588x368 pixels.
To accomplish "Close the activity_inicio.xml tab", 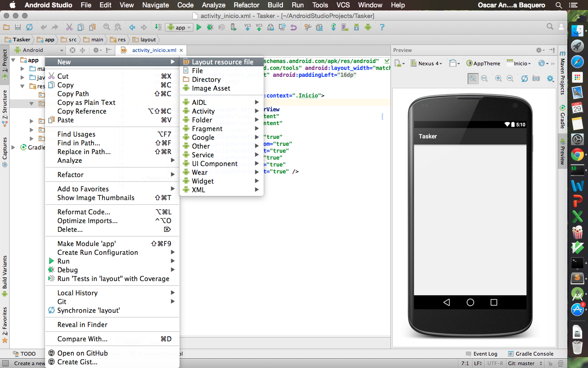I will pos(181,51).
